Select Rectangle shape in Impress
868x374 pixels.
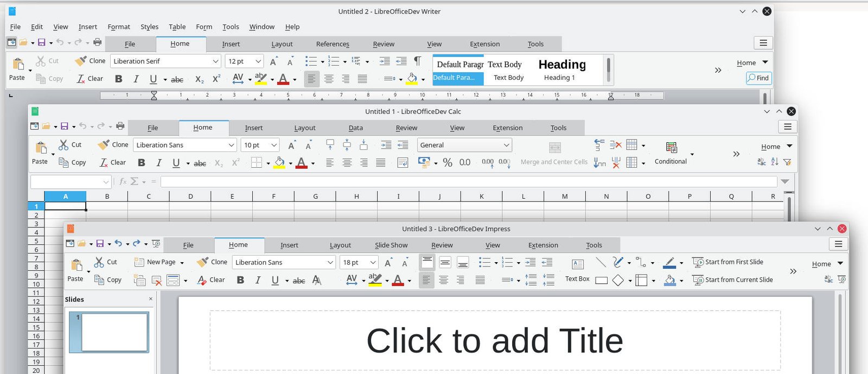pyautogui.click(x=601, y=280)
